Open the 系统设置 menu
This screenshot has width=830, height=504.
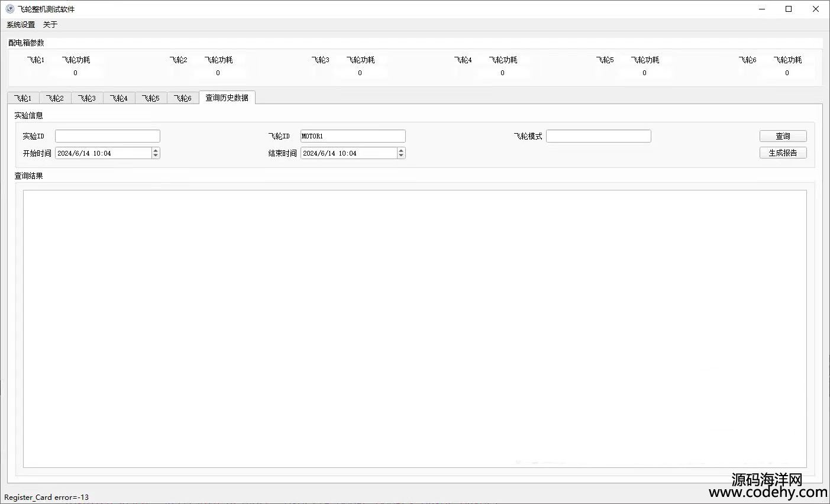[21, 24]
